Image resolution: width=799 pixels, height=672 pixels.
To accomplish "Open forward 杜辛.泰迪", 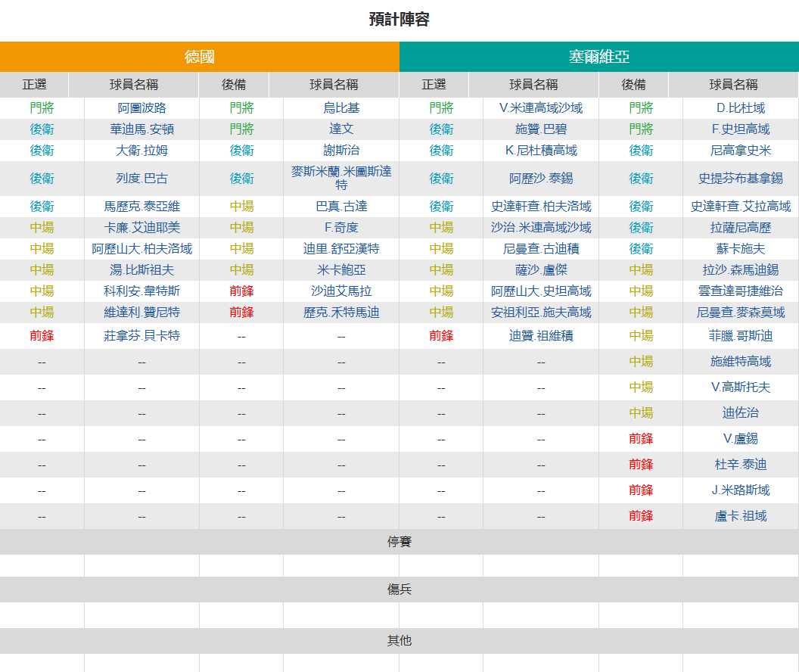I will pyautogui.click(x=741, y=465).
